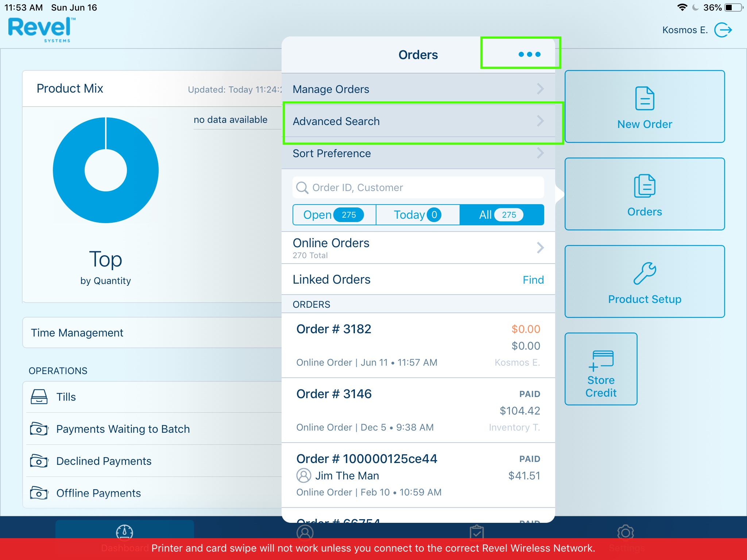Tap the magnifier icon in order search
747x560 pixels.
coord(302,187)
